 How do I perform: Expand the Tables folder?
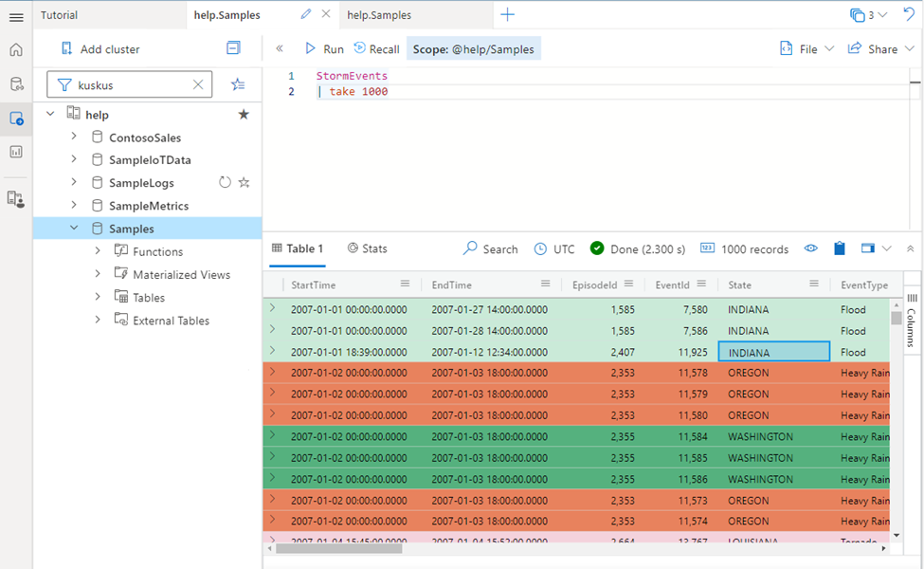(98, 297)
